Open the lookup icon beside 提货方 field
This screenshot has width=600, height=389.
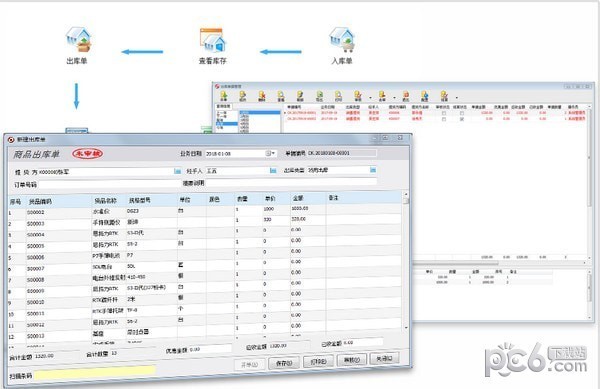pyautogui.click(x=178, y=171)
